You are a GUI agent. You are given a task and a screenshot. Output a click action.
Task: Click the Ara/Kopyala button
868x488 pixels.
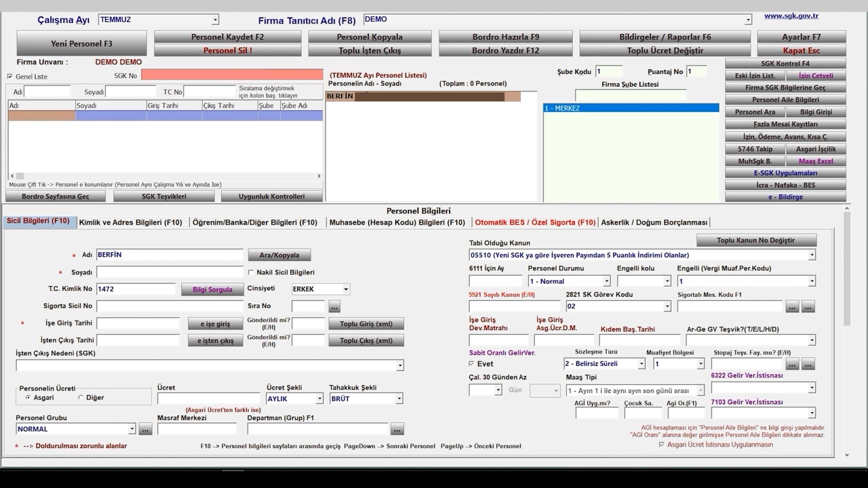[279, 256]
